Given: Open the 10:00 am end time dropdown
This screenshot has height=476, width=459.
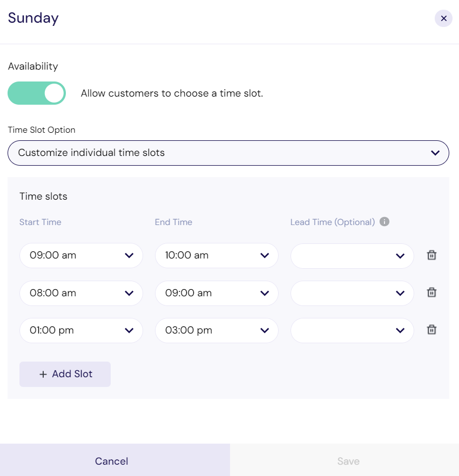Looking at the screenshot, I should 217,255.
